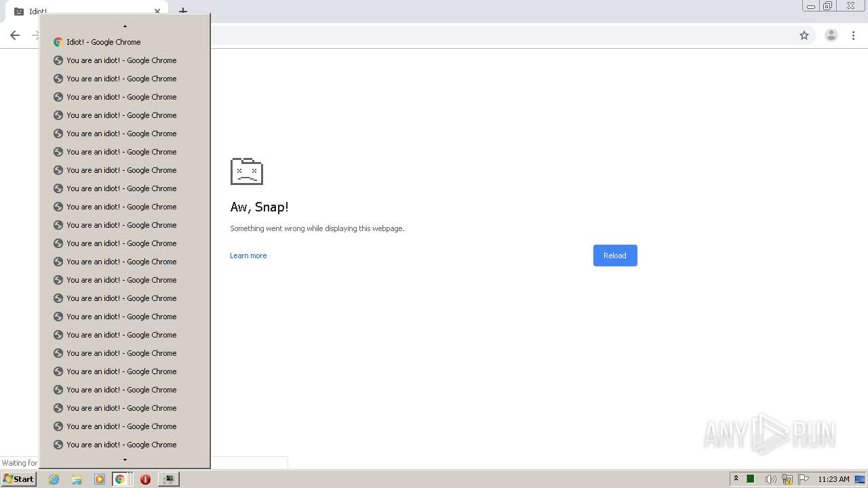Click 'Something went wrong while displaying this webpage.'

[317, 228]
